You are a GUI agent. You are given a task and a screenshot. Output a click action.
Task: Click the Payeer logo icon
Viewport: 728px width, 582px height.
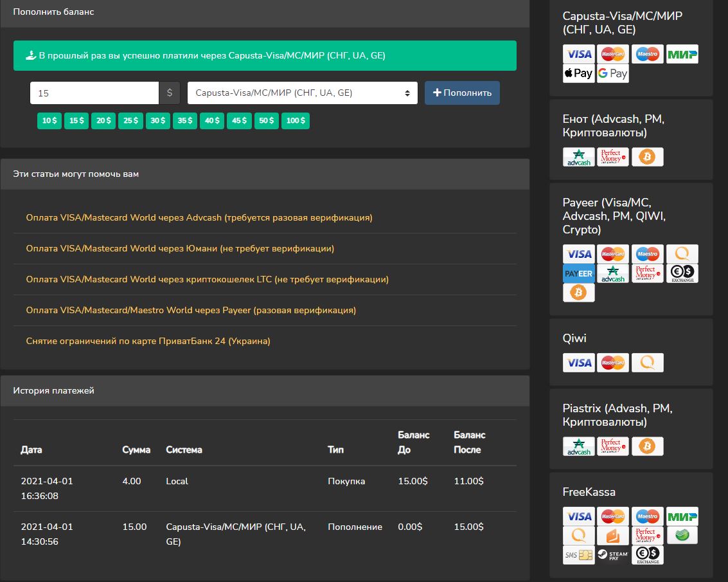click(x=578, y=273)
